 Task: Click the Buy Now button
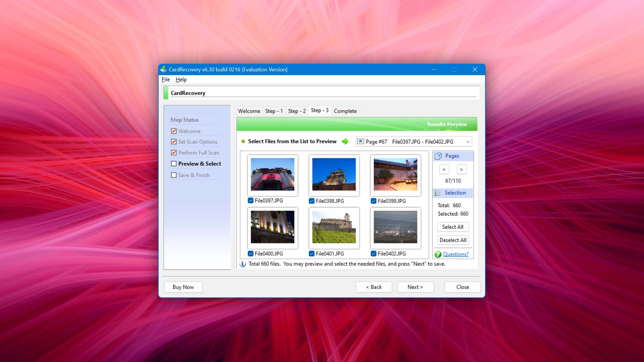point(183,287)
